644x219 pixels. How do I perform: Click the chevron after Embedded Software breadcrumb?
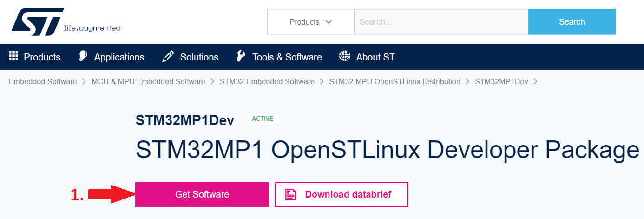[84, 81]
